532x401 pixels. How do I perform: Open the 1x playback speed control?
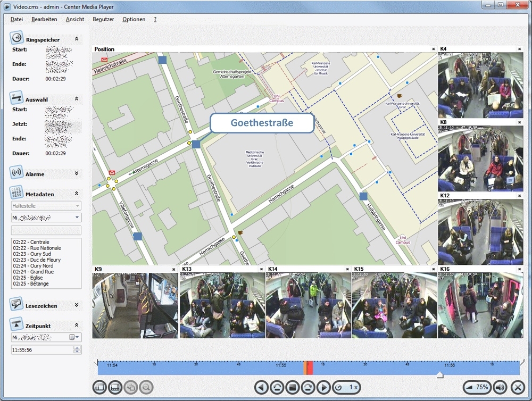(346, 387)
